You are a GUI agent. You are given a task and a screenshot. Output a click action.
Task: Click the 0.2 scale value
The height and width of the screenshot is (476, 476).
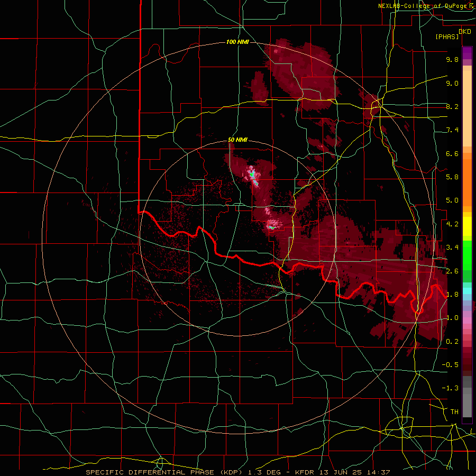(x=452, y=342)
